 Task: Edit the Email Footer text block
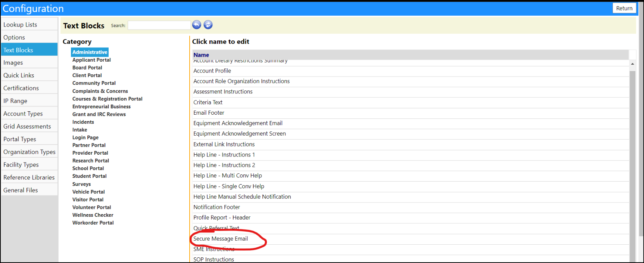tap(209, 113)
